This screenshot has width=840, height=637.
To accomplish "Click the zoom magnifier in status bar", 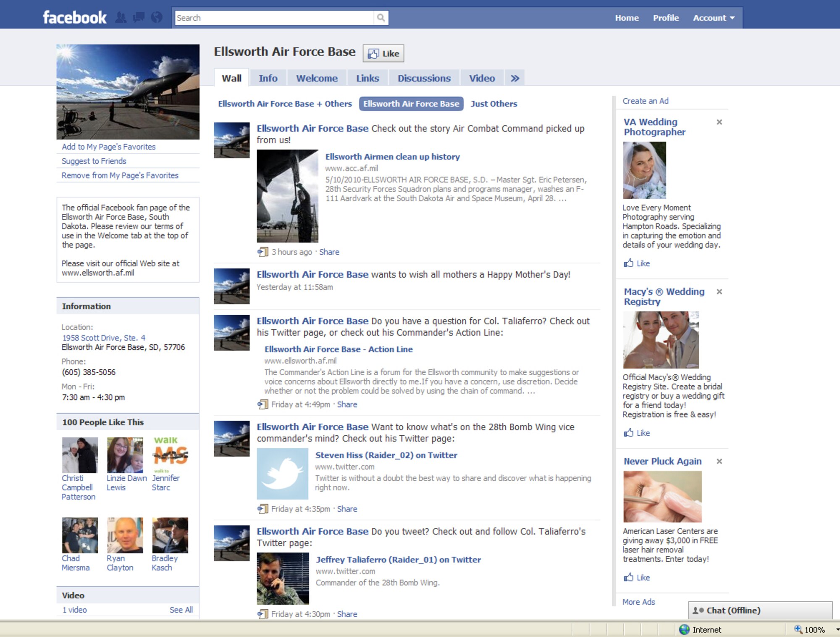I will pyautogui.click(x=798, y=629).
